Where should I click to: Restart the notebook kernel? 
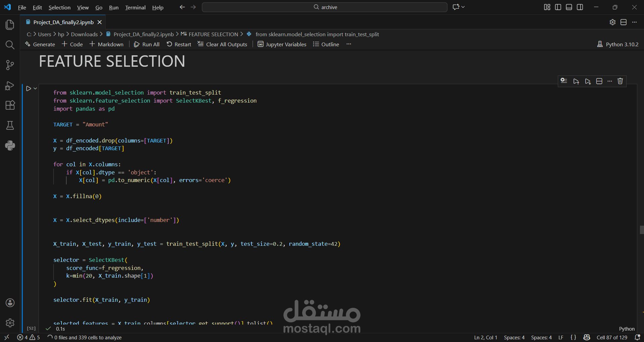179,44
